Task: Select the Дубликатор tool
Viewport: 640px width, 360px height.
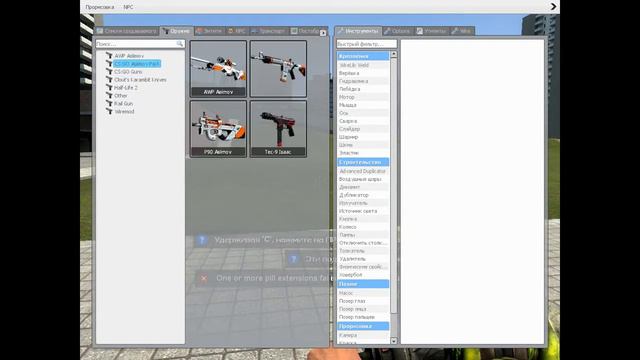Action: point(363,195)
